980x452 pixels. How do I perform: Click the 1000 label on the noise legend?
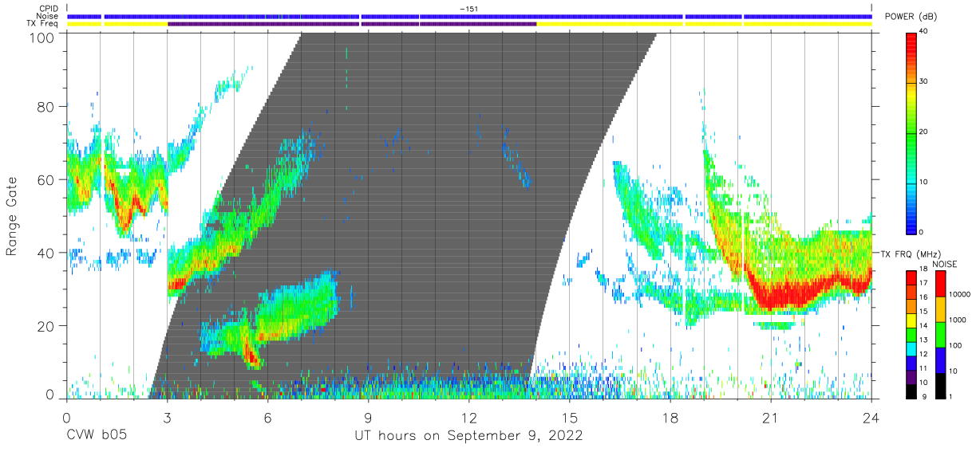click(x=957, y=321)
